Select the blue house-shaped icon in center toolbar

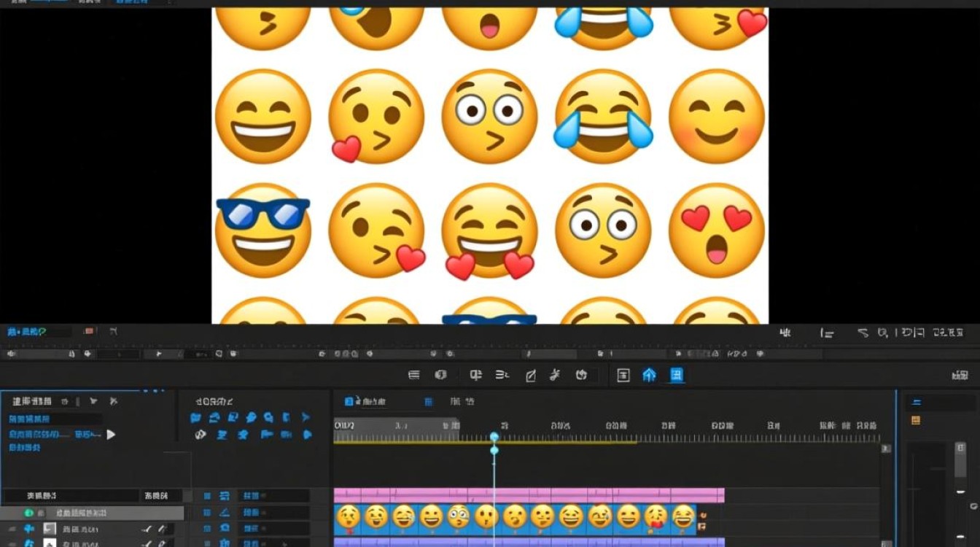[x=649, y=375]
